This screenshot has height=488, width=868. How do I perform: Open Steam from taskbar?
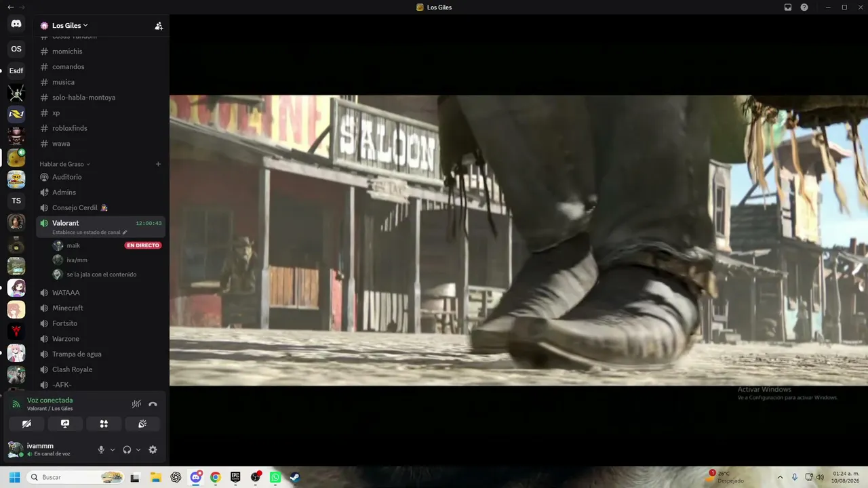pyautogui.click(x=295, y=477)
